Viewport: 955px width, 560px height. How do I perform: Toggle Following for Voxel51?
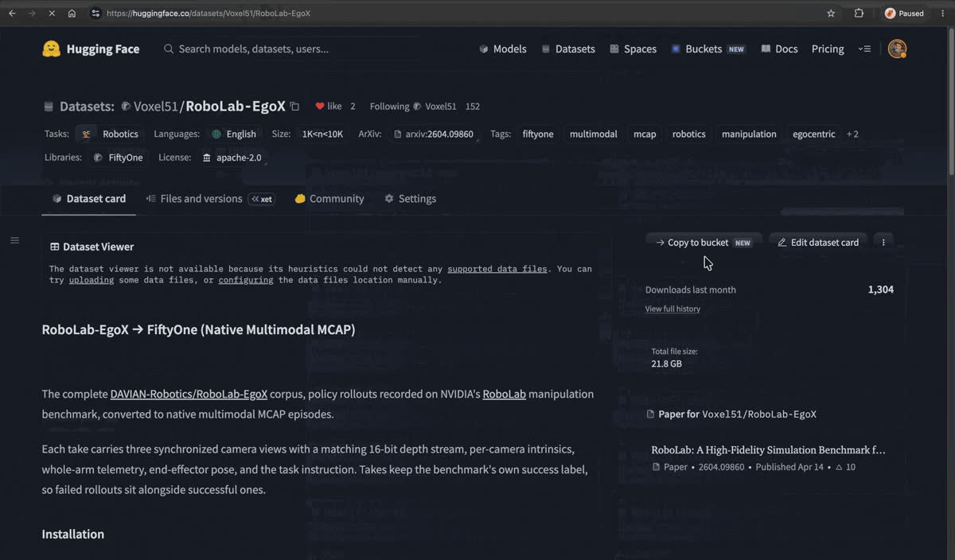pyautogui.click(x=389, y=107)
